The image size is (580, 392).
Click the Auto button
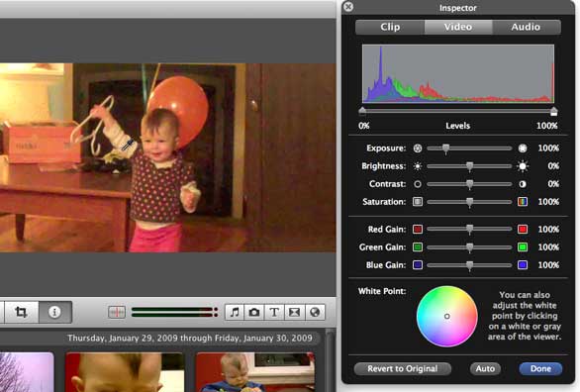pyautogui.click(x=485, y=368)
